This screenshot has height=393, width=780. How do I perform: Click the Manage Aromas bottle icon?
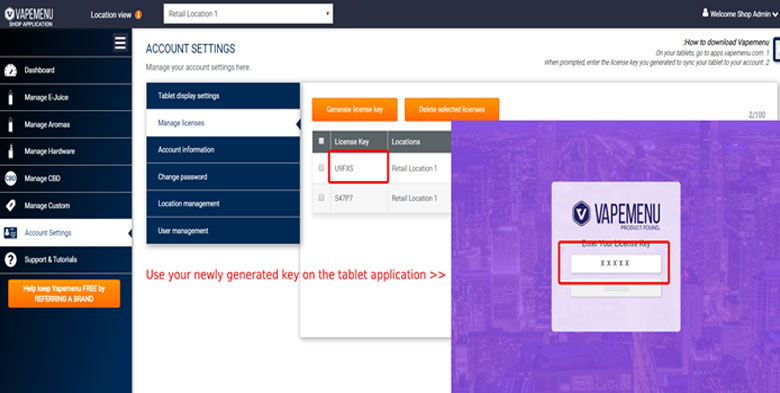coord(10,124)
